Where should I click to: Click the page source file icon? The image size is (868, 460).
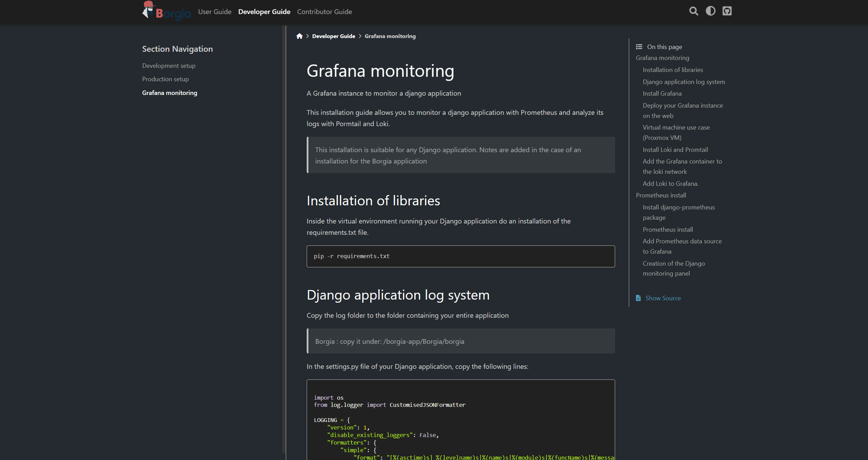[x=638, y=298]
